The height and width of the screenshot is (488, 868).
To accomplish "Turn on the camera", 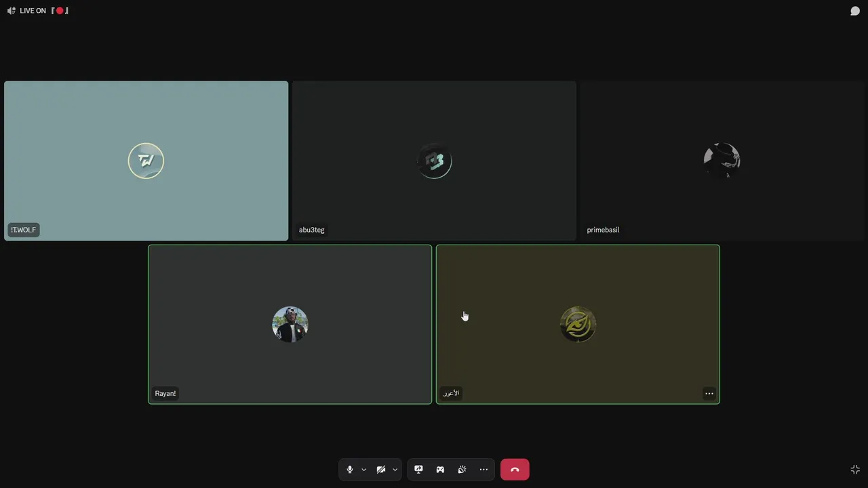I will tap(381, 470).
